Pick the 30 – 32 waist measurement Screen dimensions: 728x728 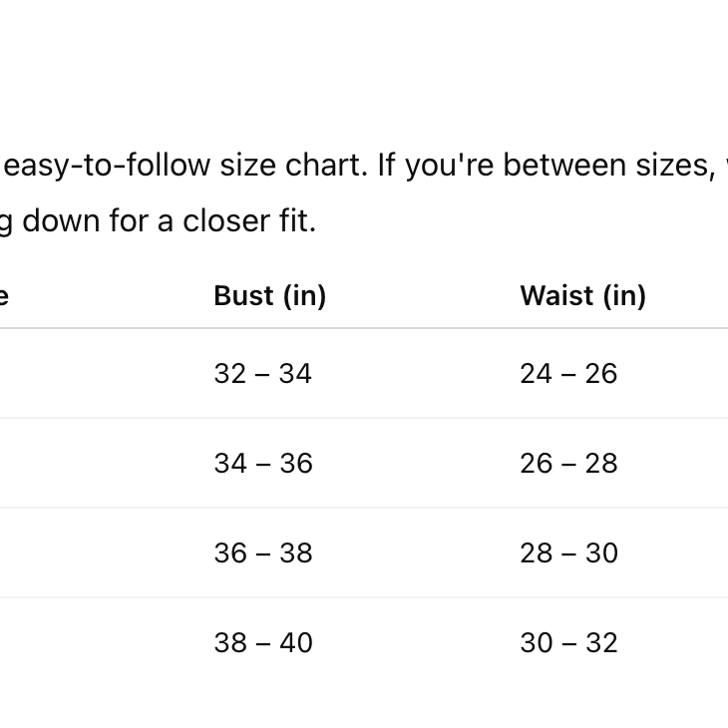tap(568, 643)
